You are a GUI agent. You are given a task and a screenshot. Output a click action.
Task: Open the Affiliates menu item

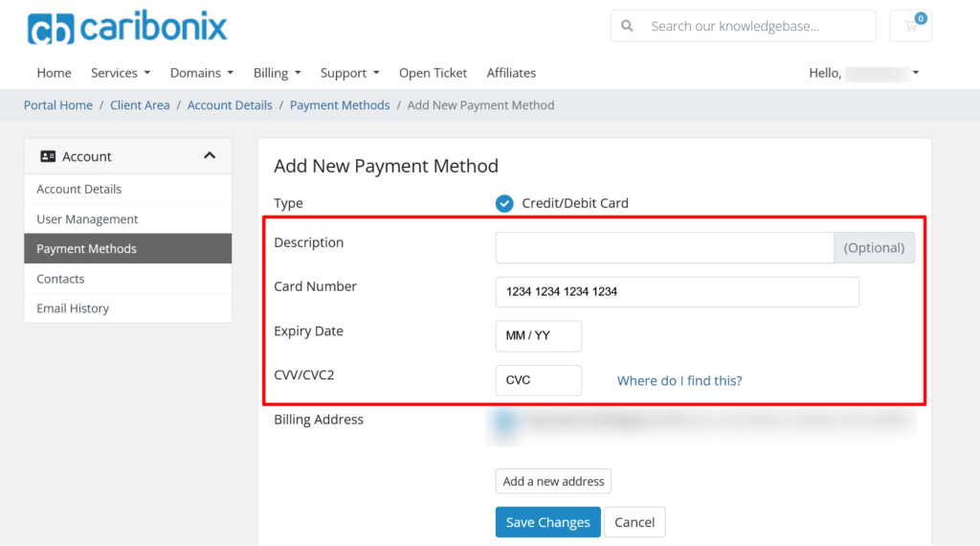(x=511, y=73)
